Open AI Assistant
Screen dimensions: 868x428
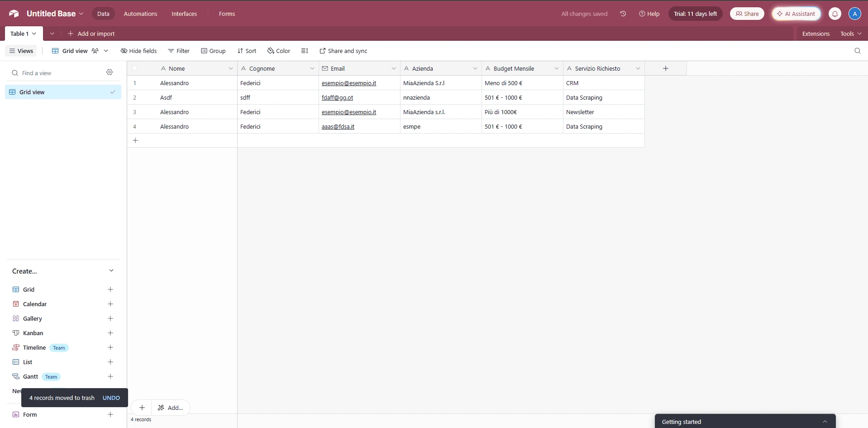[796, 14]
